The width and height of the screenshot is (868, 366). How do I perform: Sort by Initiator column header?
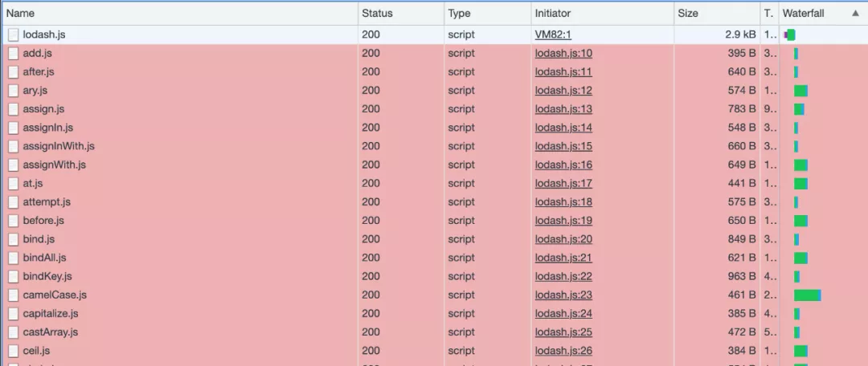coord(602,14)
